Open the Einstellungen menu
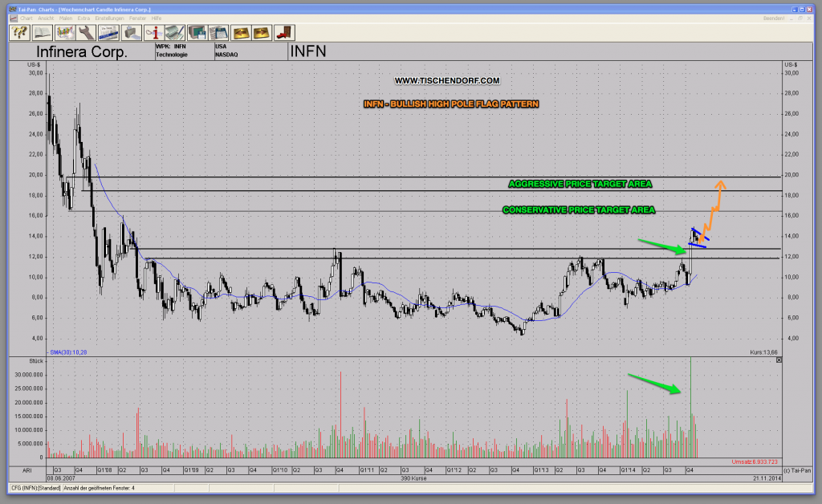Image resolution: width=822 pixels, height=504 pixels. [108, 19]
